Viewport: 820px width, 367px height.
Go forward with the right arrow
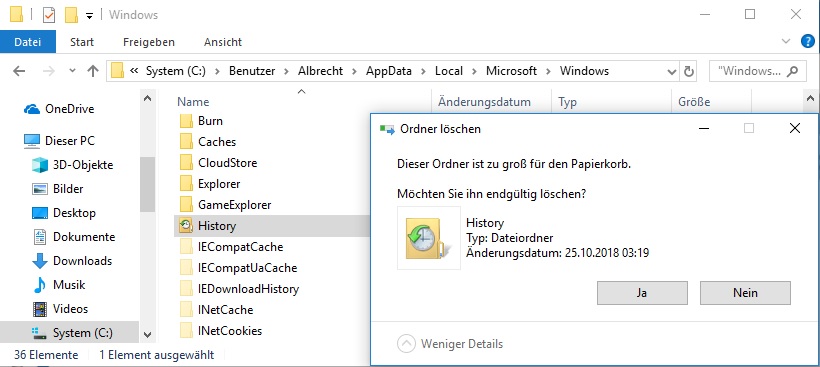(49, 71)
